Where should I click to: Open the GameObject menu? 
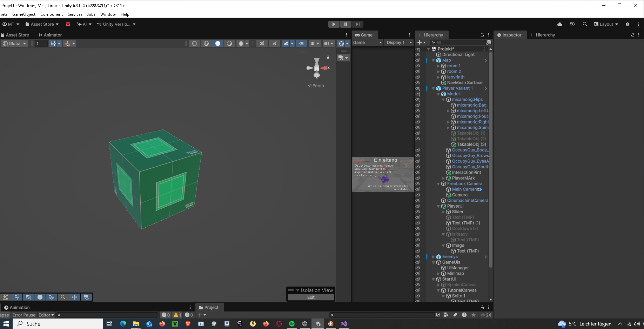24,14
